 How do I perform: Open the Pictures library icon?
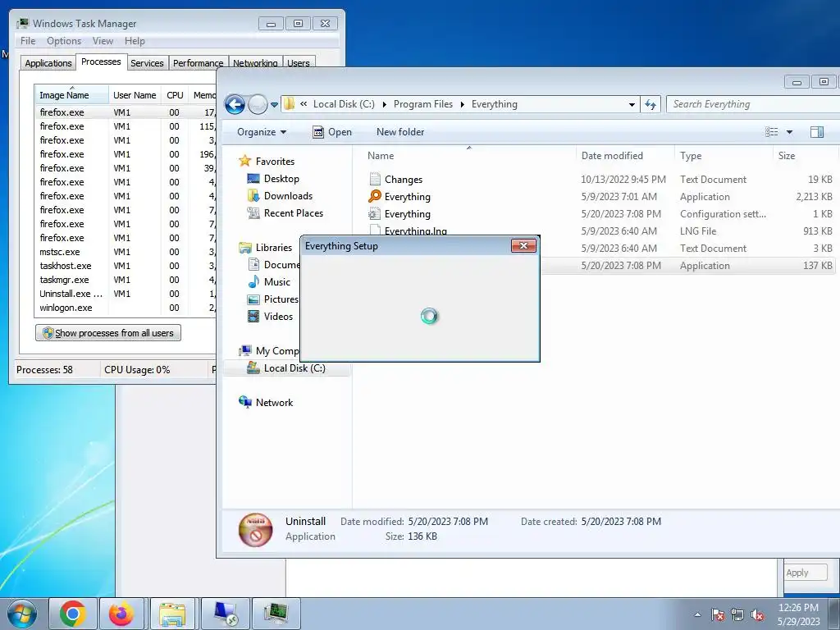pos(253,299)
